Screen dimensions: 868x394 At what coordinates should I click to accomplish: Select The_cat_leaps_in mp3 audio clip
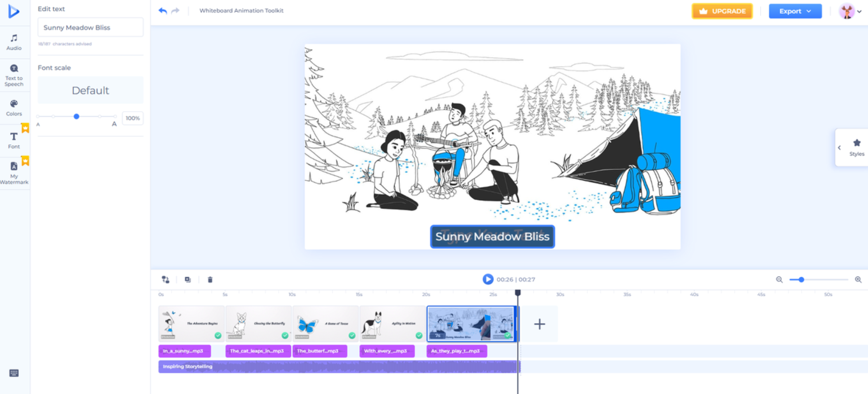(x=258, y=351)
